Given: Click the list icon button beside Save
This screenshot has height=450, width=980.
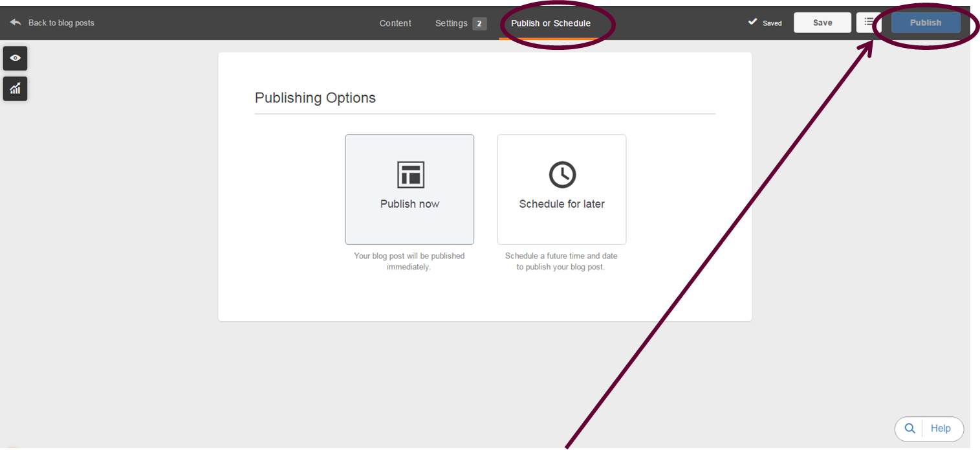Looking at the screenshot, I should click(868, 22).
